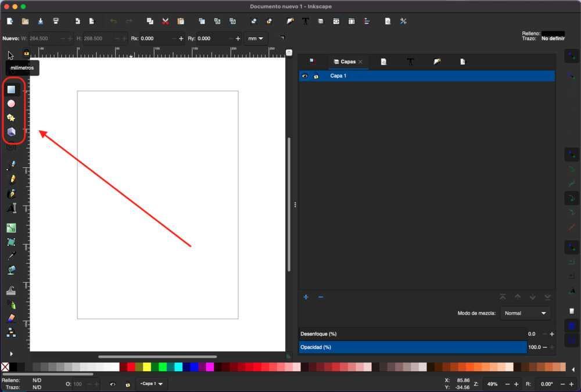Open Document Properties from toolbar
Image resolution: width=581 pixels, height=392 pixels.
coord(388,21)
